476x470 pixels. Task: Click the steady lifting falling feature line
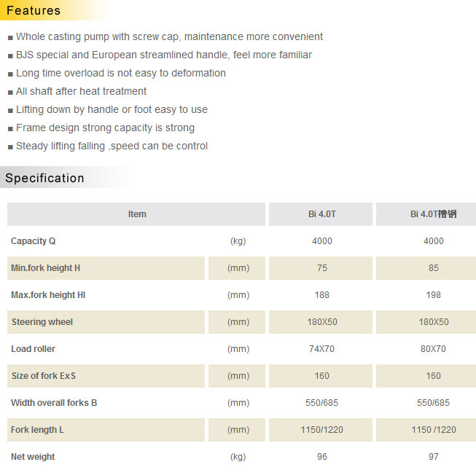[x=112, y=146]
